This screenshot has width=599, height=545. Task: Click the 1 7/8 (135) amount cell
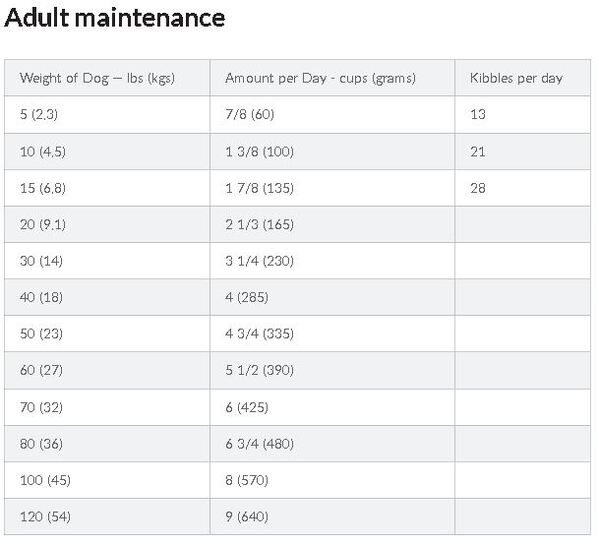point(332,188)
